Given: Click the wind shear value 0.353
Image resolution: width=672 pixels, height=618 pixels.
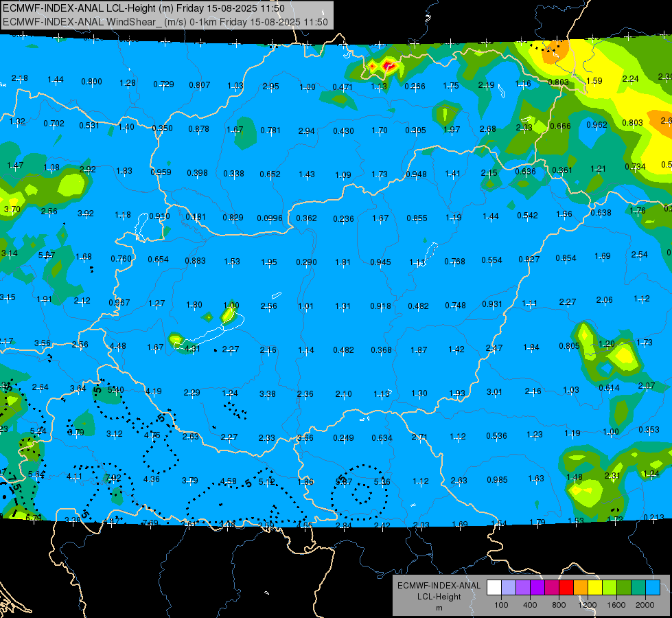Looking at the screenshot, I should pos(649,429).
